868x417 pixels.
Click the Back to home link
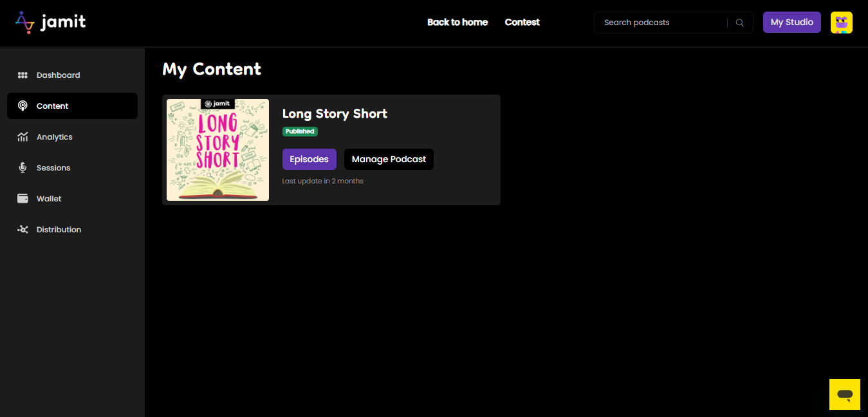point(457,23)
